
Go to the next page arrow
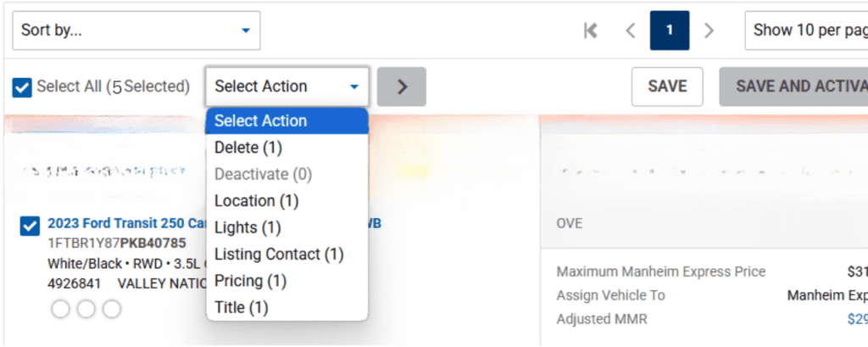[x=709, y=31]
